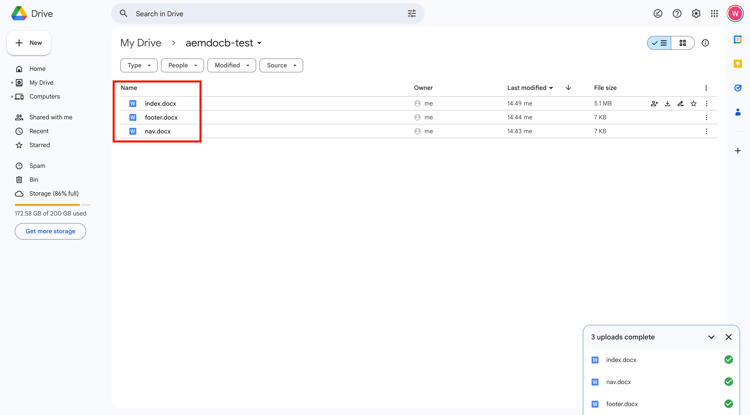The image size is (750, 415).
Task: Open Google Calendar side panel icon
Action: click(738, 40)
